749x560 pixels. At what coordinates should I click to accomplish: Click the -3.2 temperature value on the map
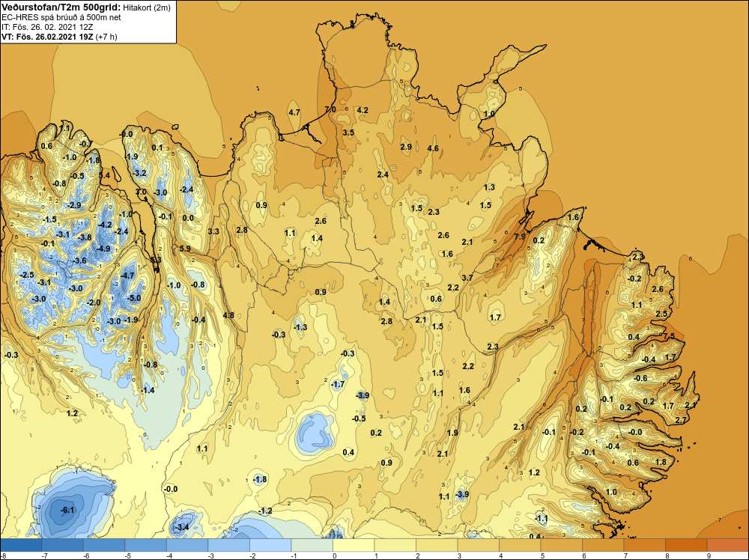(x=139, y=173)
